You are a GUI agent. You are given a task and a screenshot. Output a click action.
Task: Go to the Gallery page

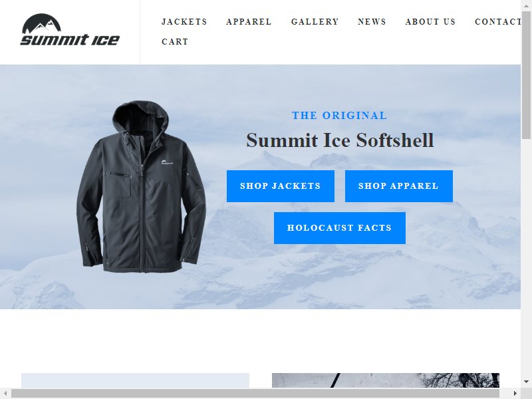pyautogui.click(x=315, y=22)
